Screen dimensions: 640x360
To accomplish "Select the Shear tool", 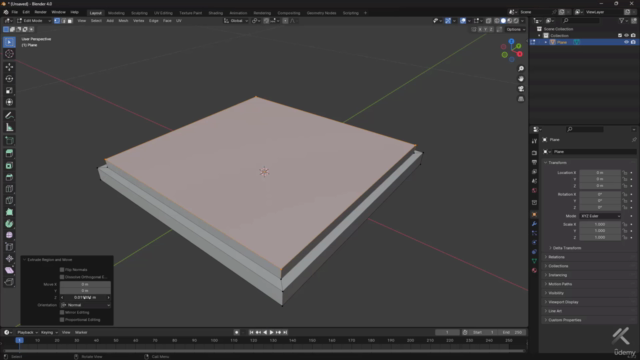I will 9,270.
